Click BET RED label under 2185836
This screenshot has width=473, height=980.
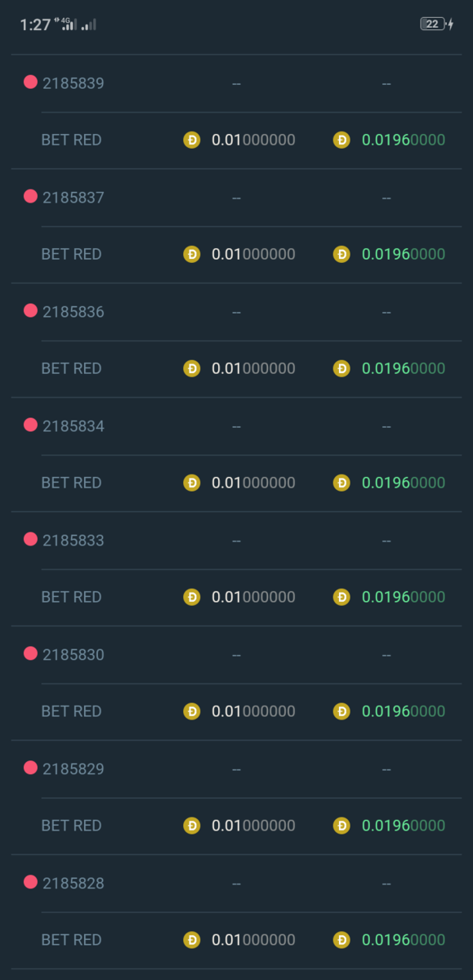coord(72,368)
